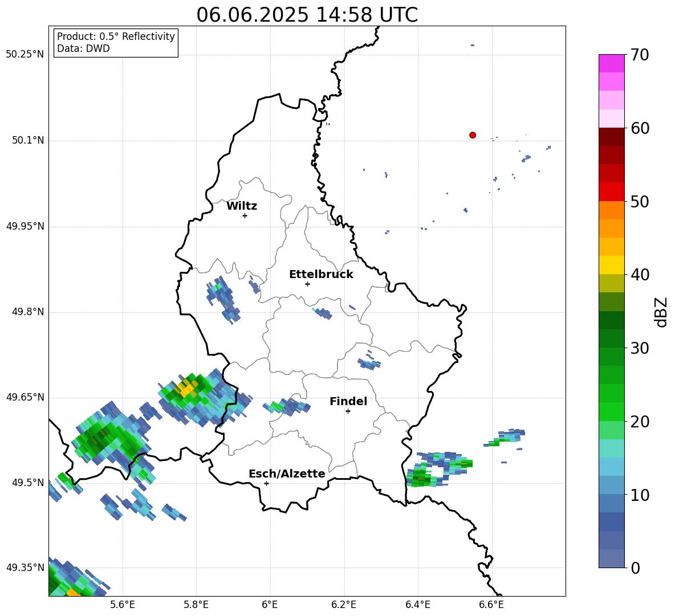The image size is (675, 616).
Task: Click the 49.5°N latitude label
Action: 28,483
